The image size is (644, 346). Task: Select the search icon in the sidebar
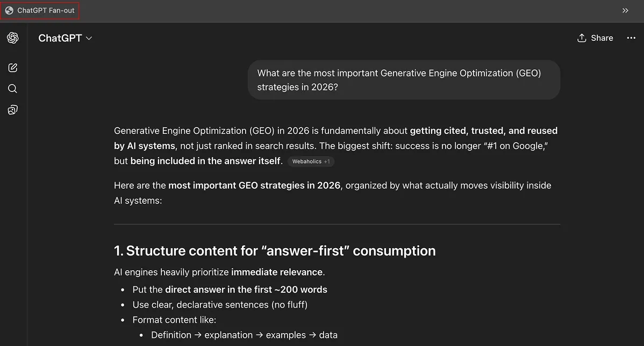coord(12,88)
